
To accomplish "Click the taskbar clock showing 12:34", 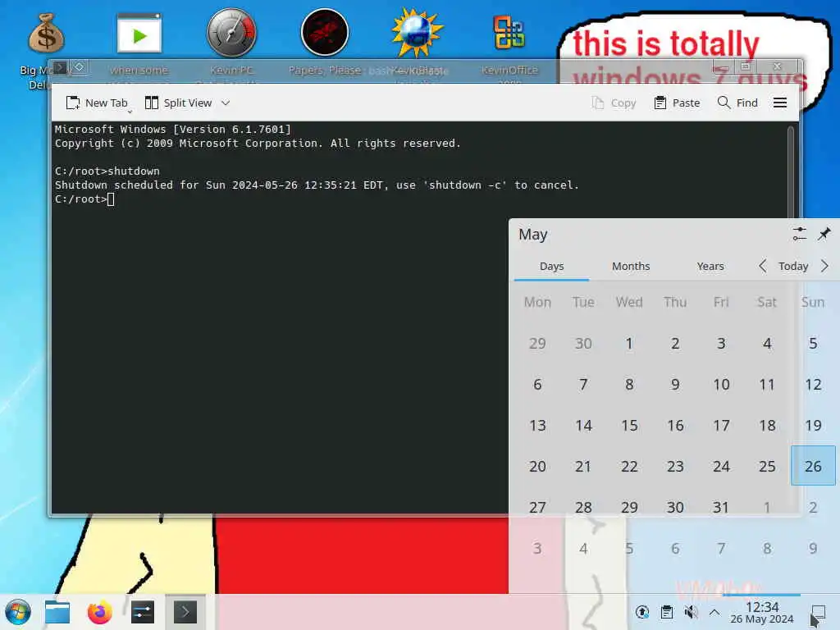I will (762, 612).
